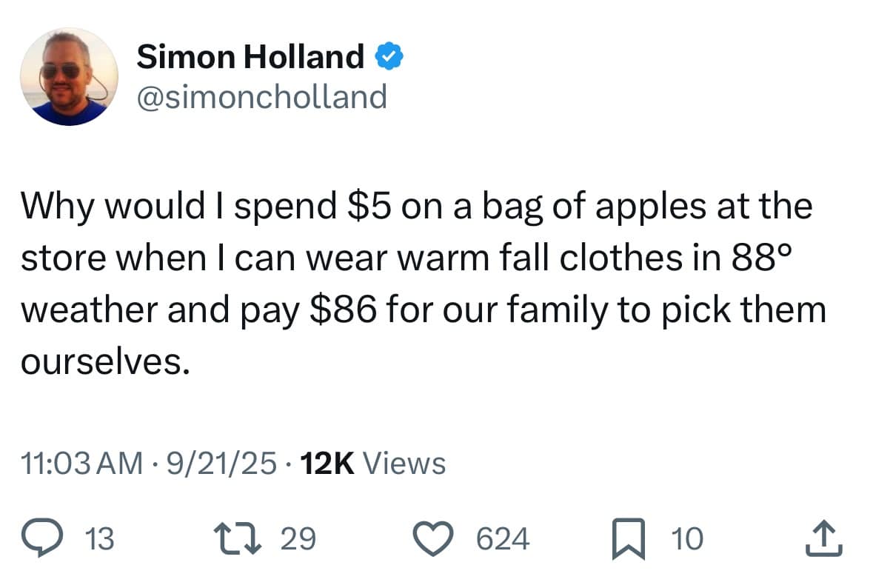Click the like count of 624
Screen dimensions: 873x588
coord(503,539)
